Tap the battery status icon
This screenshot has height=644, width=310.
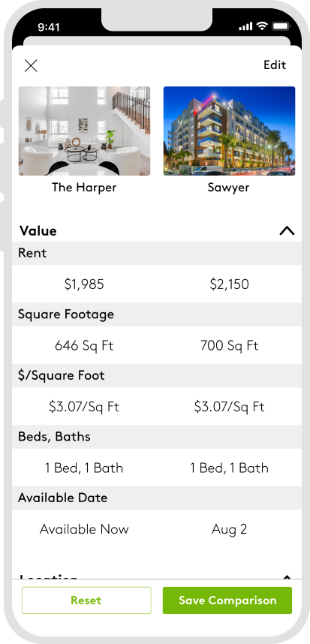click(x=281, y=26)
